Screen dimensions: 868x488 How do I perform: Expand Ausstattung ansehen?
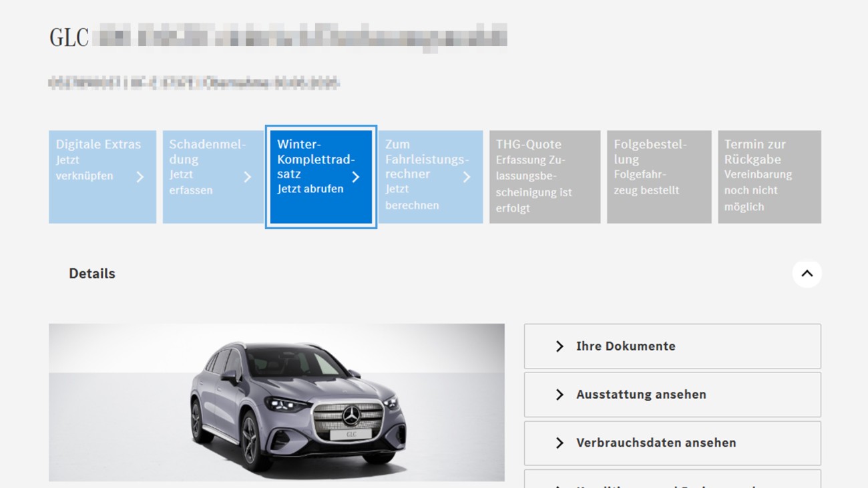tap(672, 395)
